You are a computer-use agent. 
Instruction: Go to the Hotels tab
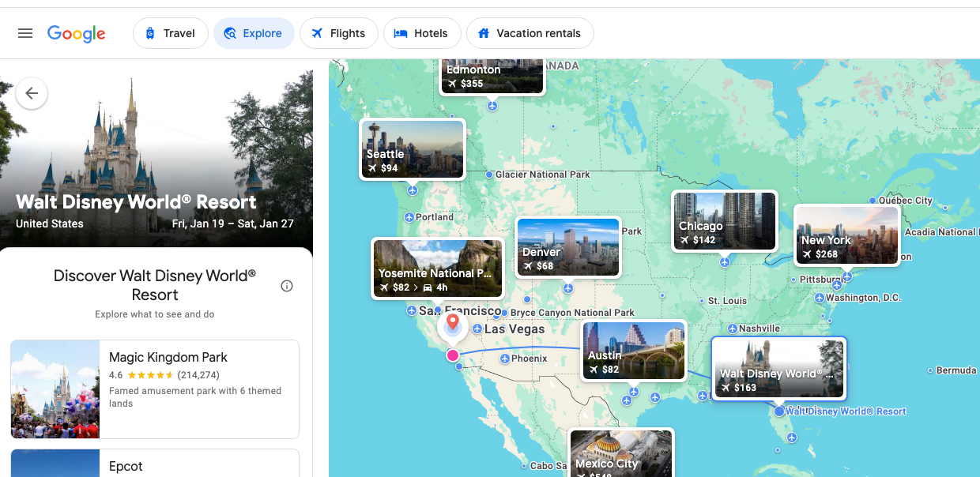(422, 33)
